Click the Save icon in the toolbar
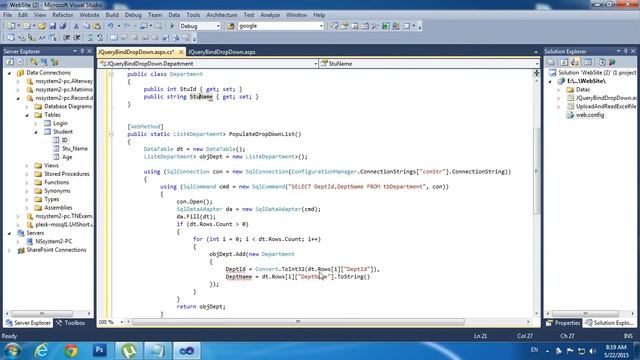 tap(53, 26)
